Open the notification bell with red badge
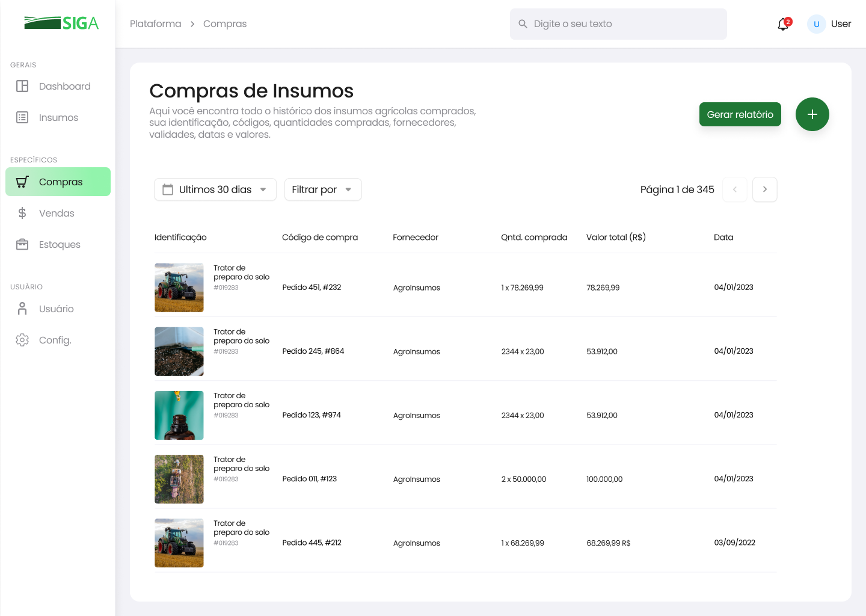Viewport: 866px width, 616px height. (x=783, y=24)
